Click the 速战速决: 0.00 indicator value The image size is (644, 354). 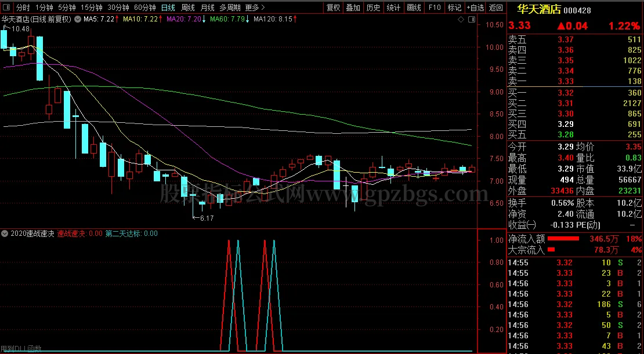(79, 233)
